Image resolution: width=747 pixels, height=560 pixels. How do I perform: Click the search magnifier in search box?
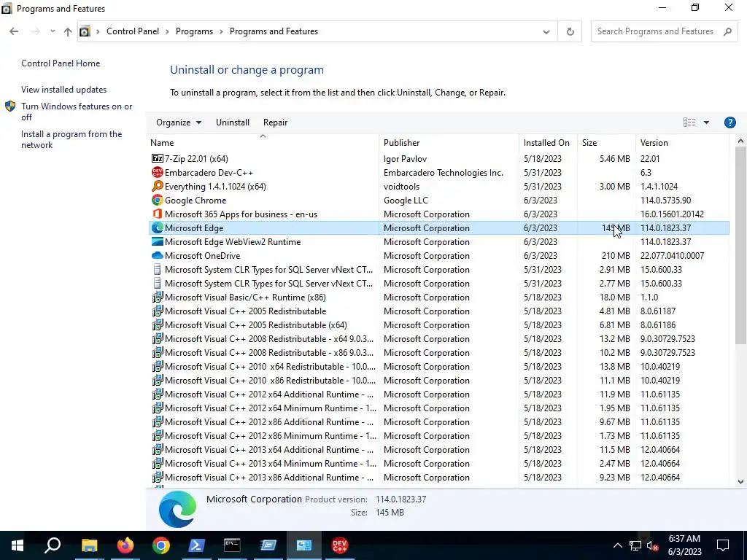(x=727, y=31)
